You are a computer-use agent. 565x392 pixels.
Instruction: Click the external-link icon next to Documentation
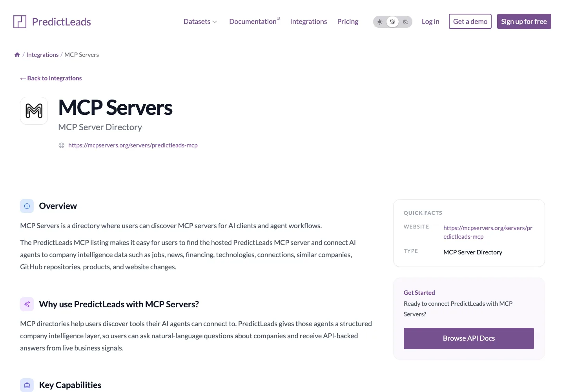point(279,18)
